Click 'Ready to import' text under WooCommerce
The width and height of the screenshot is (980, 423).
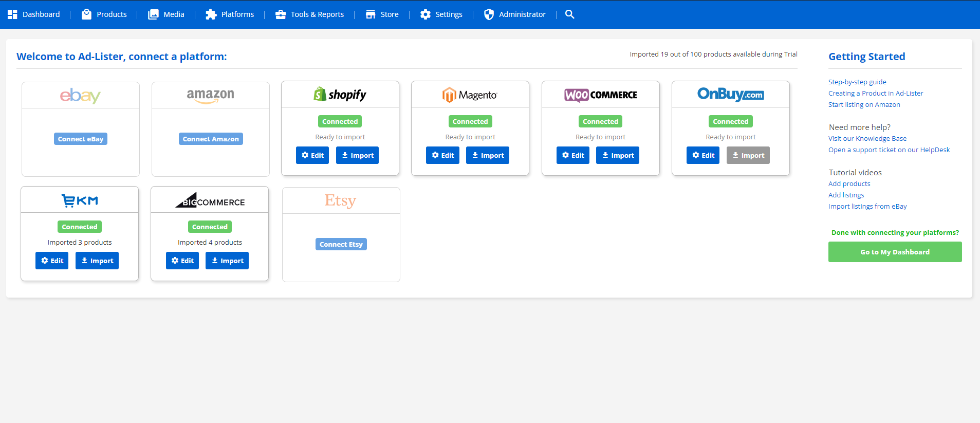click(x=600, y=137)
